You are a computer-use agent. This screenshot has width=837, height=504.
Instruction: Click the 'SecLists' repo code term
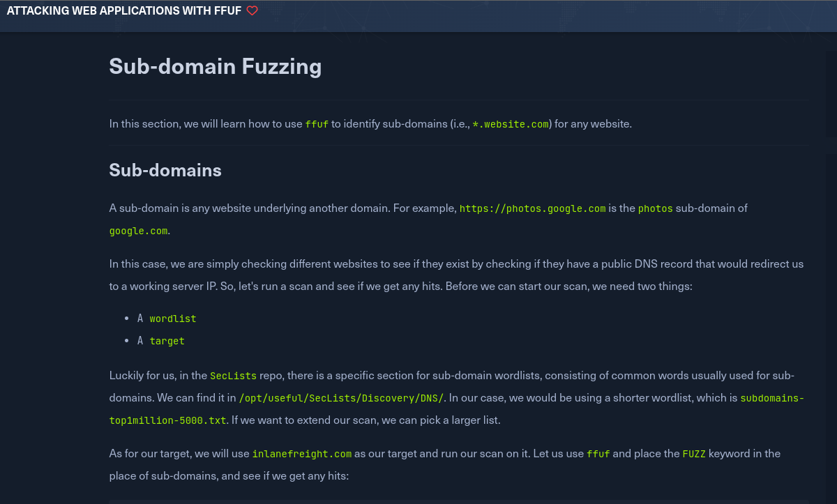[x=233, y=376]
